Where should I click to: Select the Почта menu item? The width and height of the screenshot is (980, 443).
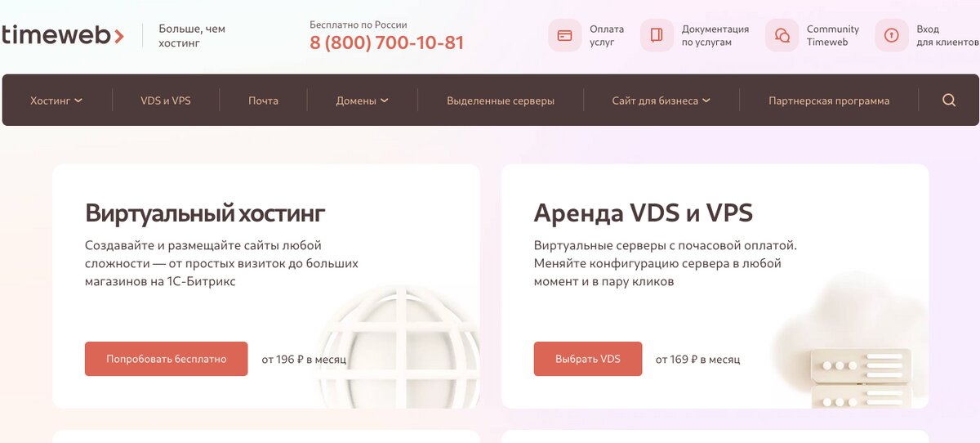point(263,101)
